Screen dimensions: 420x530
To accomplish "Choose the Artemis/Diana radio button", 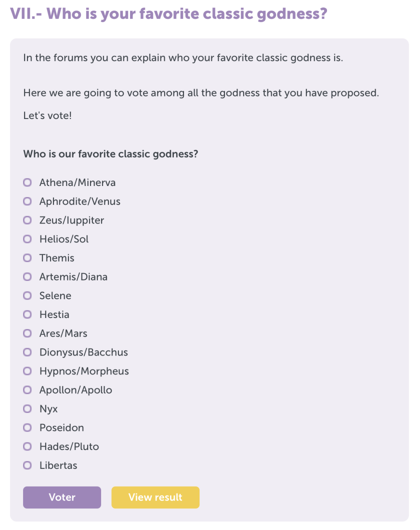I will [27, 277].
